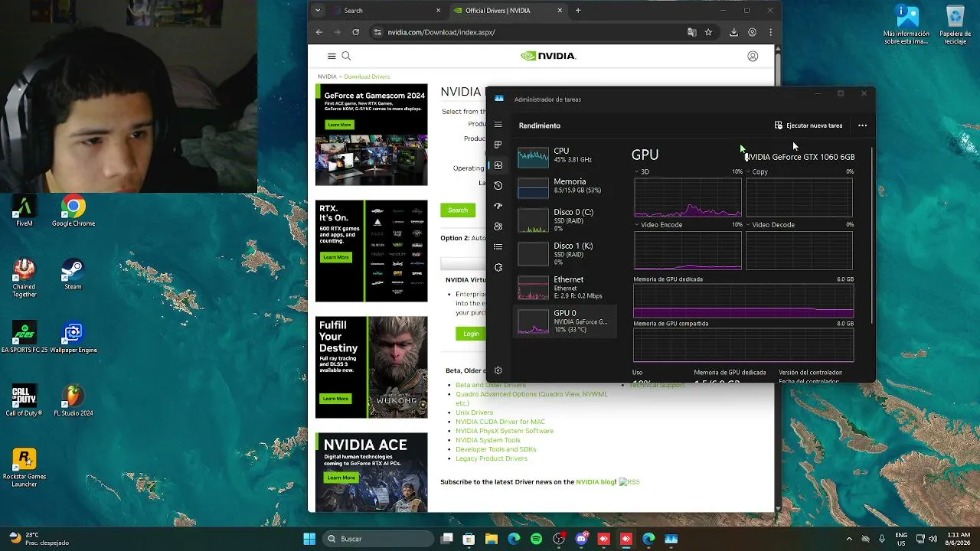Image resolution: width=980 pixels, height=551 pixels.
Task: Go back in Chrome browser
Action: coord(319,32)
